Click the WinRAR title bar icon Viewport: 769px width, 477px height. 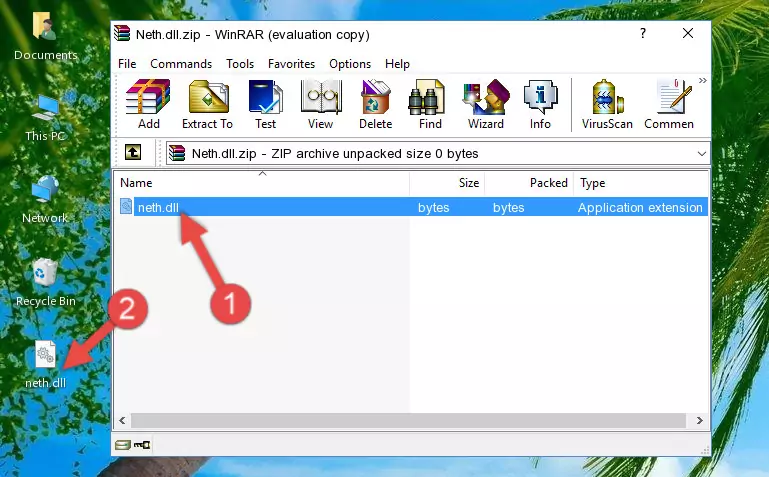[122, 34]
